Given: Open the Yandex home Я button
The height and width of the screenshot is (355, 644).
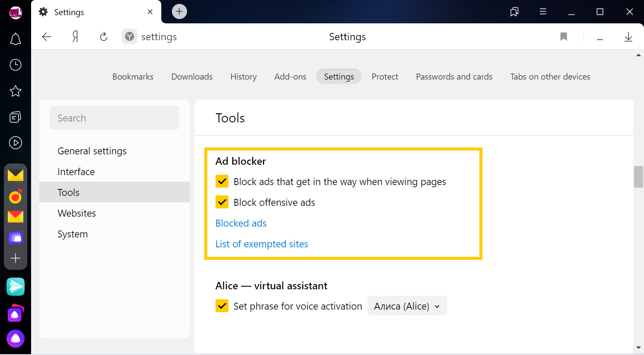Looking at the screenshot, I should (75, 37).
